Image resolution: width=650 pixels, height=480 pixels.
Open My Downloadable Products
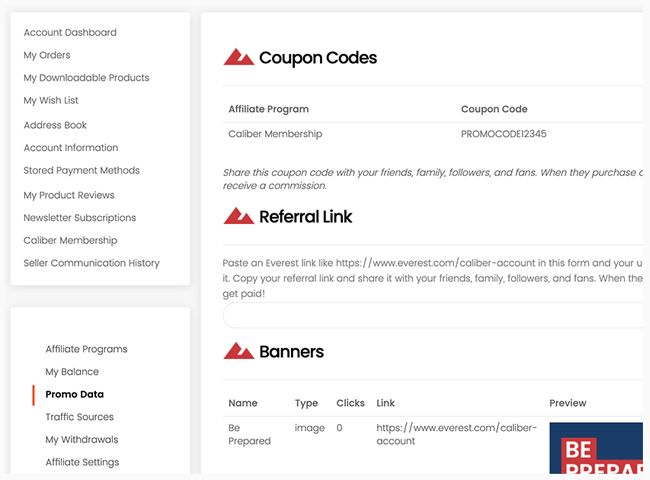[86, 78]
